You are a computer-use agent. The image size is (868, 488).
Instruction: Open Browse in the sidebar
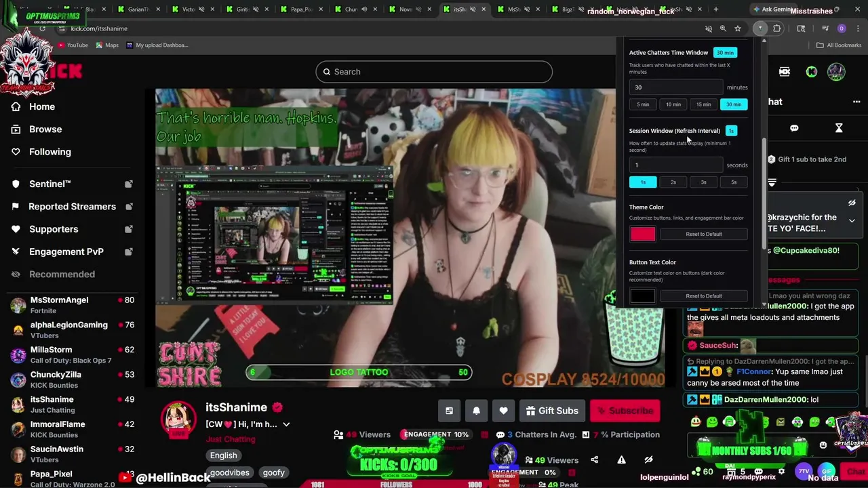coord(45,129)
